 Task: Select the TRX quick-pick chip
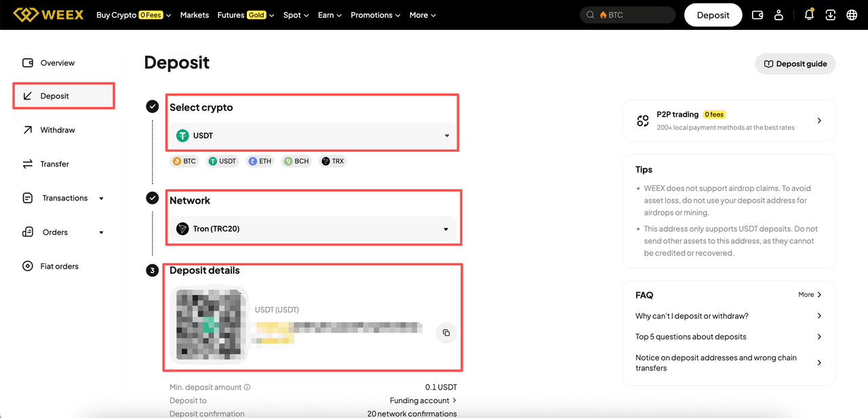[333, 161]
